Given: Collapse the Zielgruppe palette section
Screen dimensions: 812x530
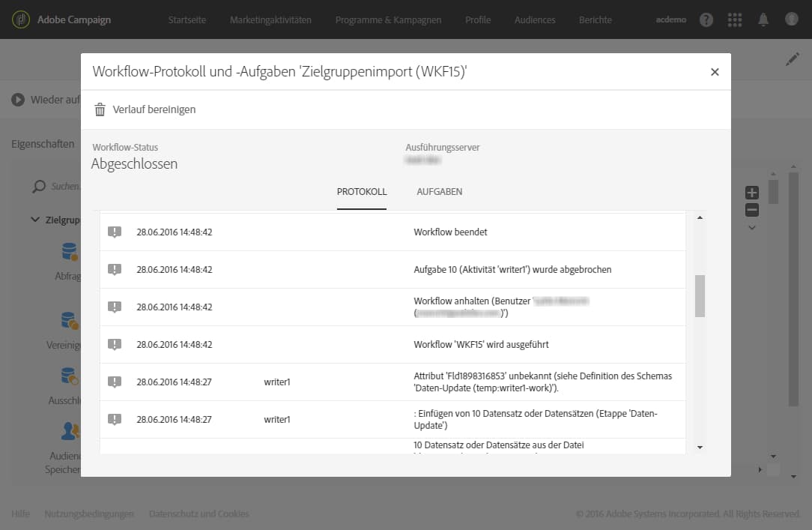Looking at the screenshot, I should 35,219.
